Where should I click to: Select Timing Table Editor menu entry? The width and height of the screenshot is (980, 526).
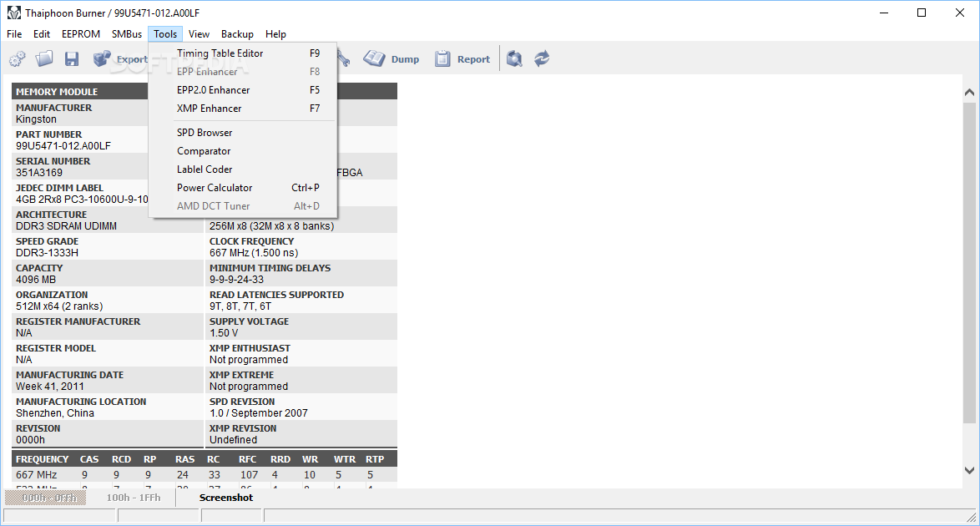tap(243, 53)
